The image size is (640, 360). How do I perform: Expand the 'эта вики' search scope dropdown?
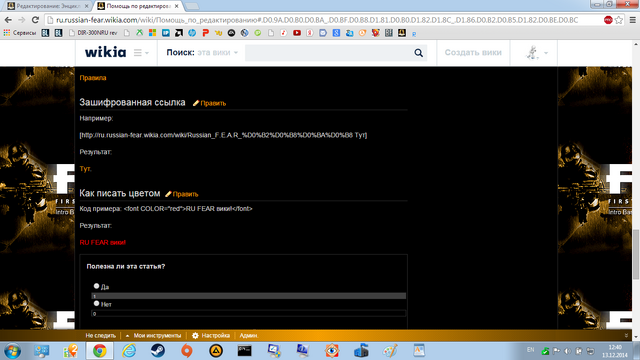point(217,53)
